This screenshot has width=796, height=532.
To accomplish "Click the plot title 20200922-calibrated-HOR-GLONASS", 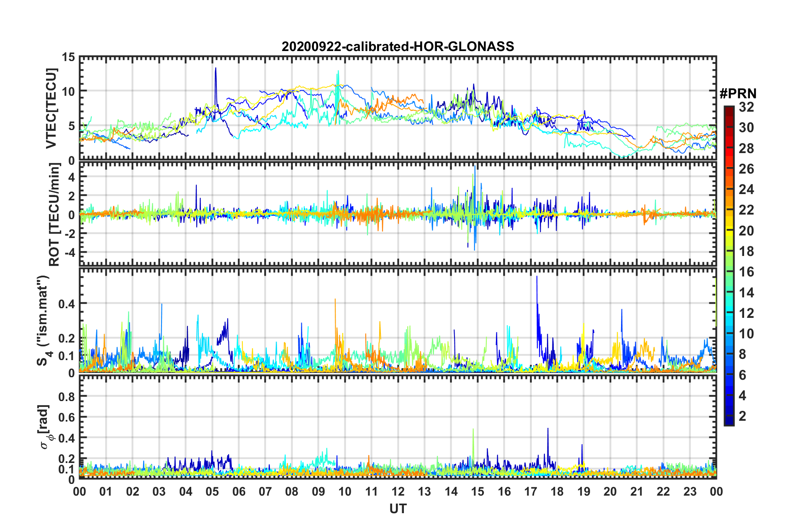I will [398, 46].
